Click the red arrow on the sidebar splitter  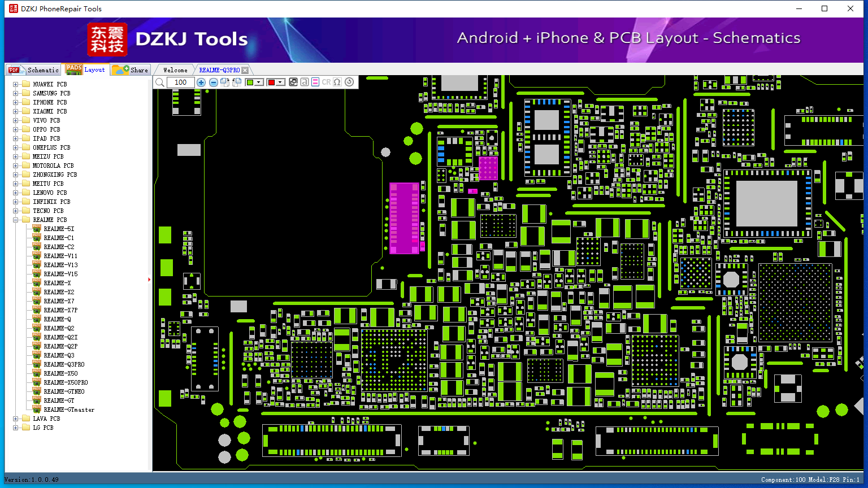coord(149,279)
